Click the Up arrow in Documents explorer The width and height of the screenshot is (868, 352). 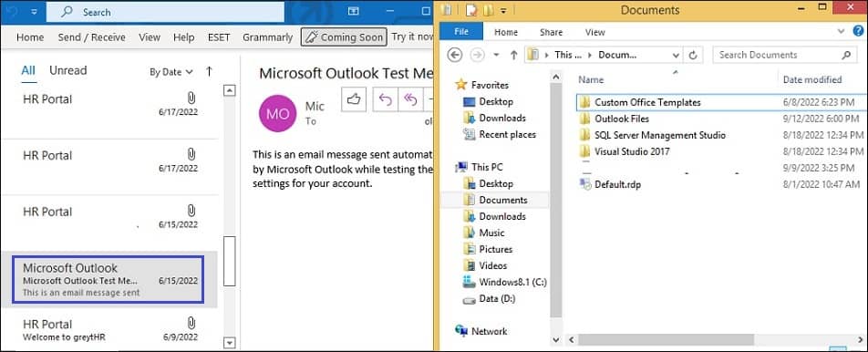[x=513, y=55]
